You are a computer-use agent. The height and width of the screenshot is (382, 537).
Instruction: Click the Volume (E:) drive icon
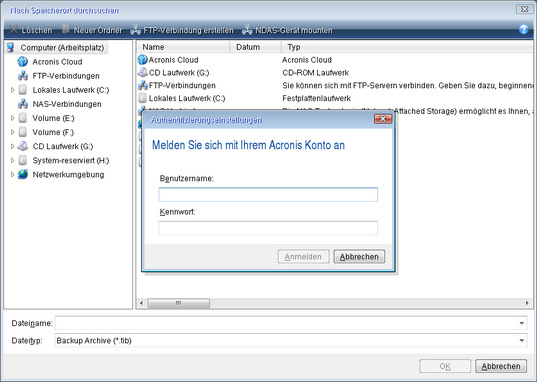tap(23, 118)
